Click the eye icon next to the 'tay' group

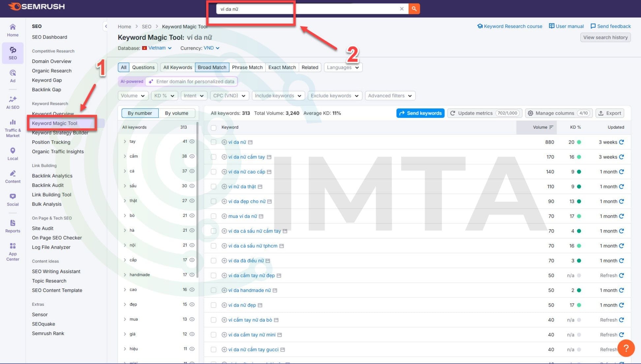(192, 141)
